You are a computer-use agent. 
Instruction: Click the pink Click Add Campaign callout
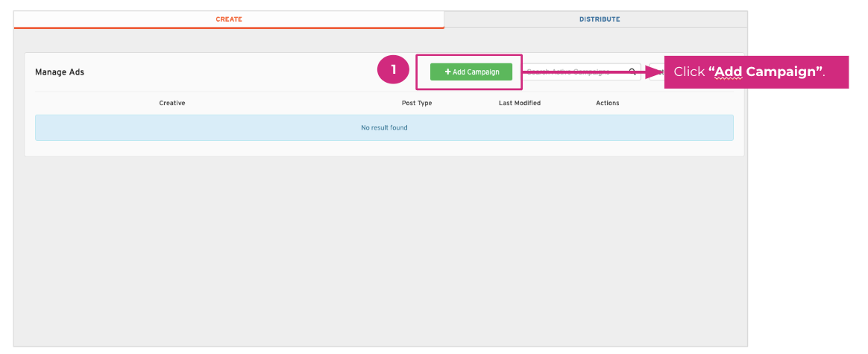(x=756, y=72)
